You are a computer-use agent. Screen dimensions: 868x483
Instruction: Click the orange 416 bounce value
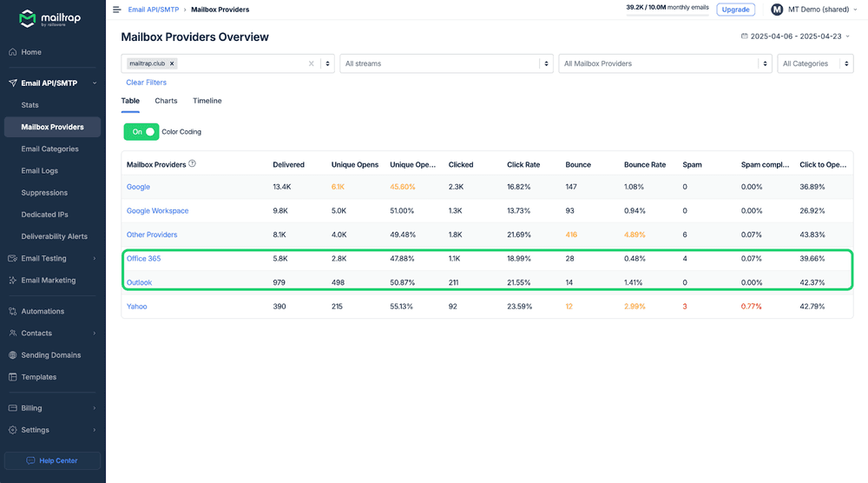click(x=571, y=235)
